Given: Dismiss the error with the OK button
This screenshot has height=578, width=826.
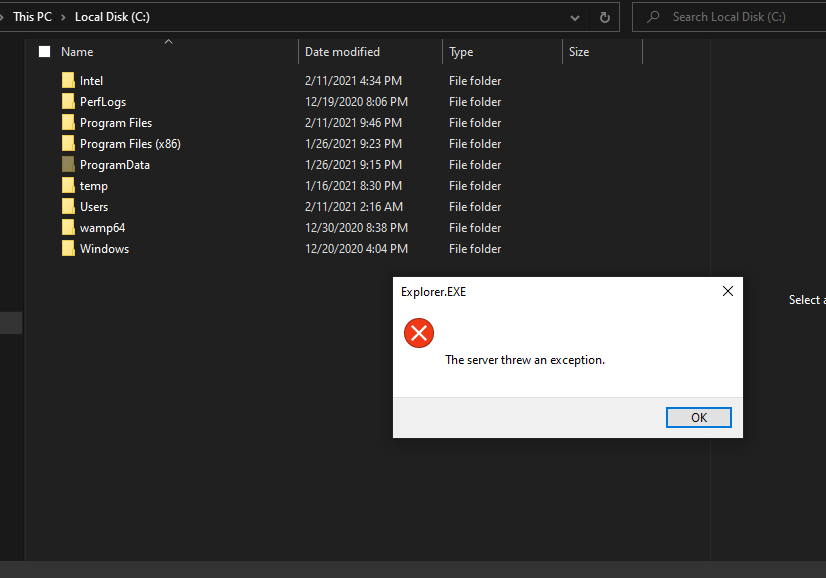Looking at the screenshot, I should tap(698, 417).
